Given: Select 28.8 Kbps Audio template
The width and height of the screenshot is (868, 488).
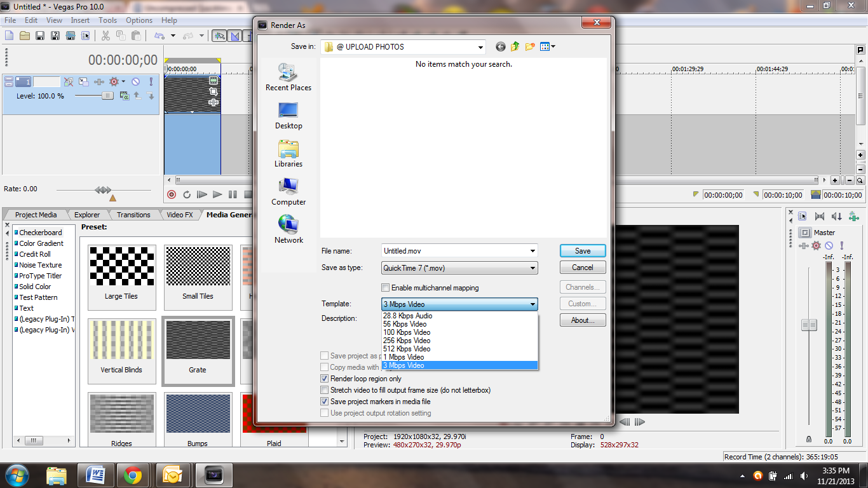Looking at the screenshot, I should (459, 316).
